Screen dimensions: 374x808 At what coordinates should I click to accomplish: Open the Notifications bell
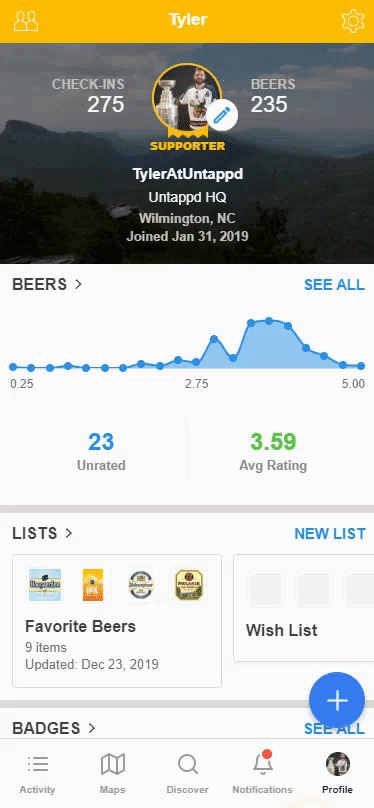(262, 773)
